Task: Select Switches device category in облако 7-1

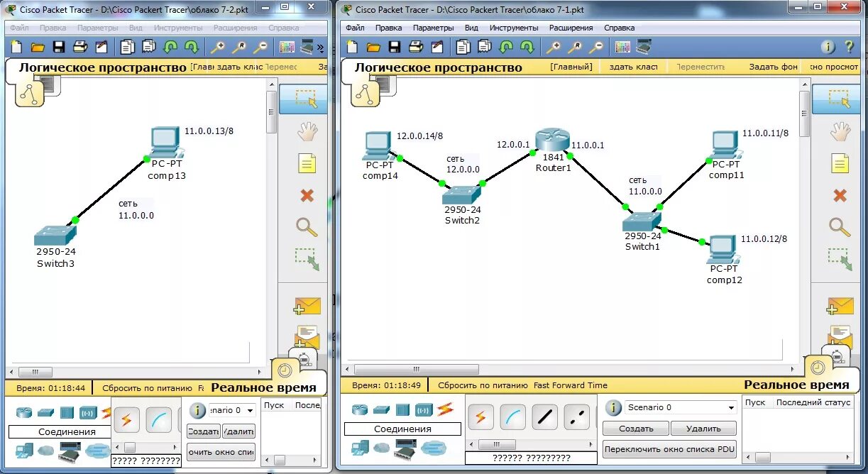Action: pos(381,409)
